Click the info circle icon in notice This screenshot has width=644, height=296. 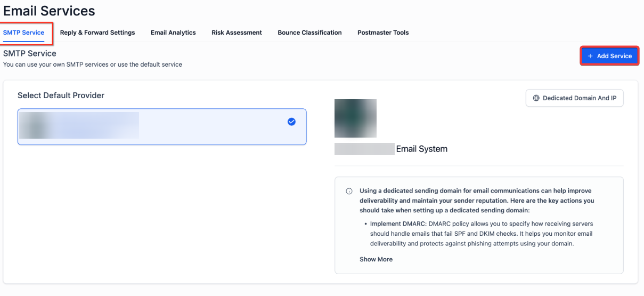(x=349, y=191)
